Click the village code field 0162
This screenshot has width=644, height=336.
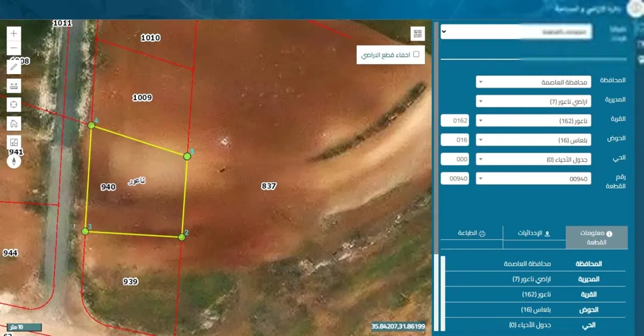tap(454, 121)
